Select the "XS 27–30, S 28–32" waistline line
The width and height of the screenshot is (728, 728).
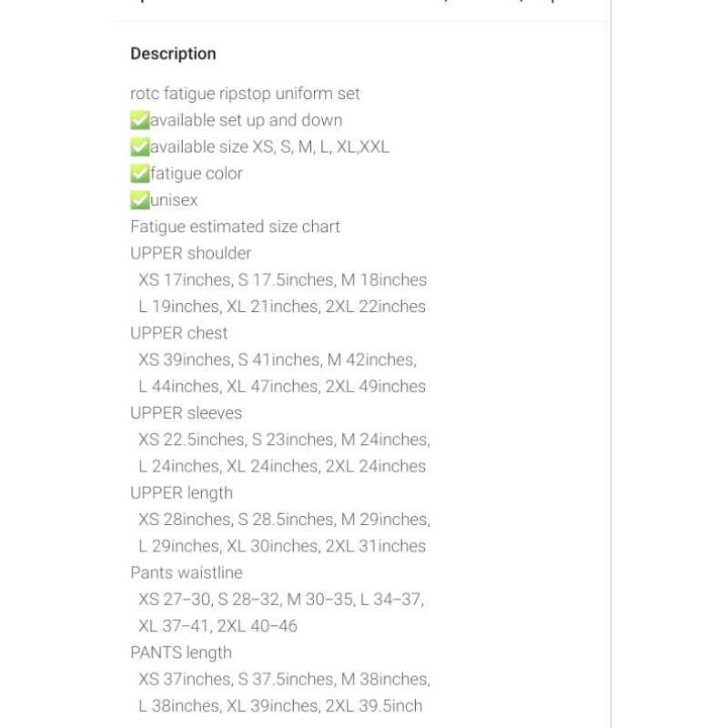pos(281,599)
